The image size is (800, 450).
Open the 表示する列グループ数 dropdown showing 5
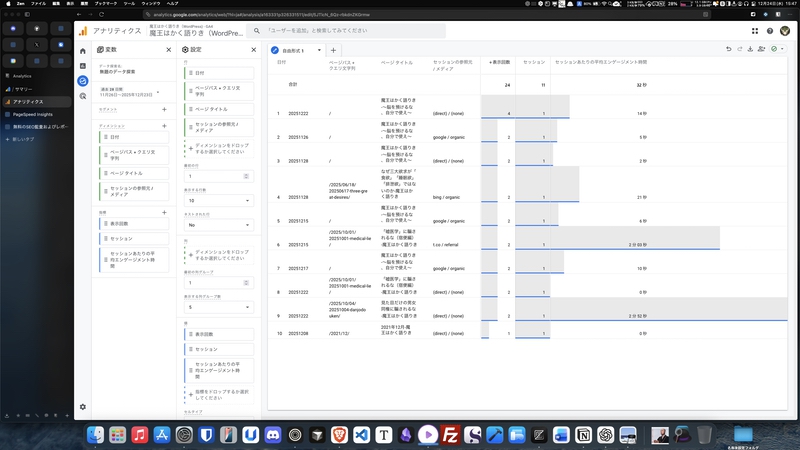click(219, 307)
